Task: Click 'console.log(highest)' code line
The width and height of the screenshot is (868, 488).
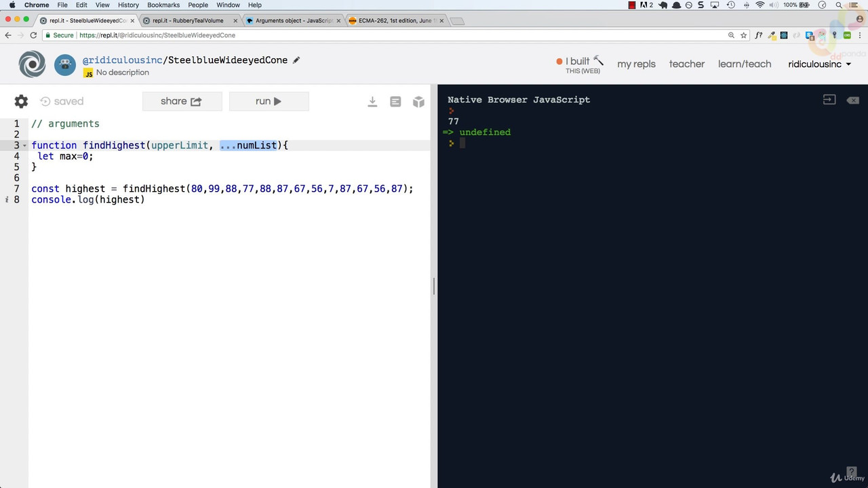Action: pos(88,199)
